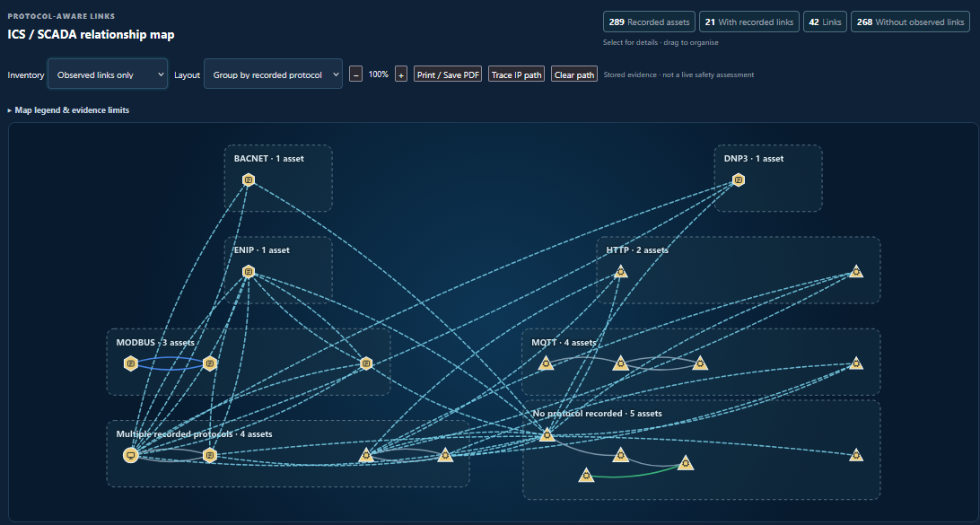Click Print / Save PDF
980x525 pixels.
click(448, 74)
